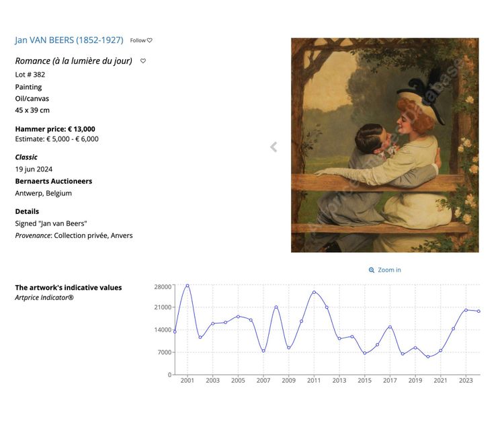The image size is (504, 421).
Task: Select the 2011 peak data point on chart
Action: pyautogui.click(x=314, y=293)
